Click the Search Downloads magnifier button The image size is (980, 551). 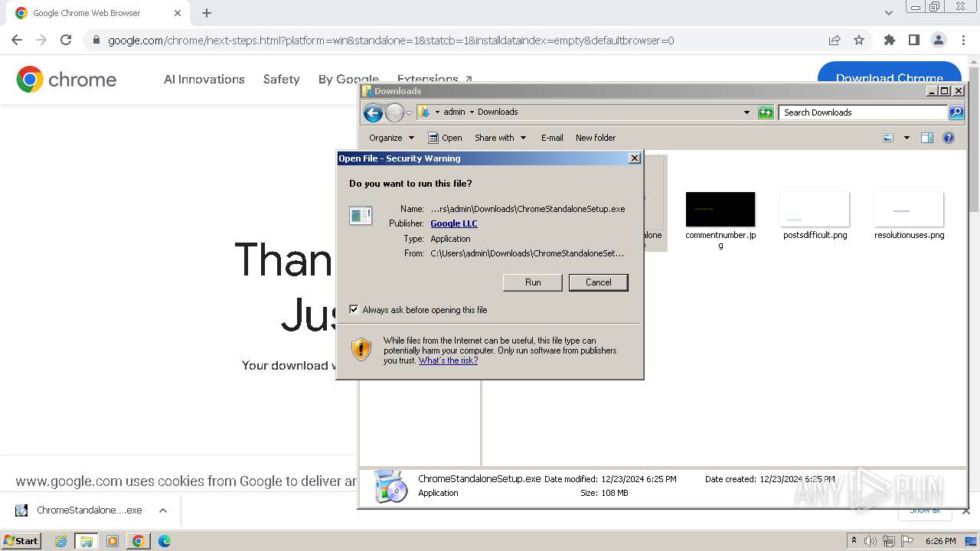(956, 112)
